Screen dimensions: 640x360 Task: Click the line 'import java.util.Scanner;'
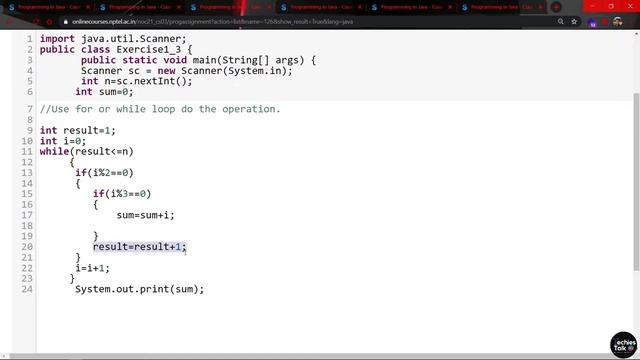click(113, 39)
